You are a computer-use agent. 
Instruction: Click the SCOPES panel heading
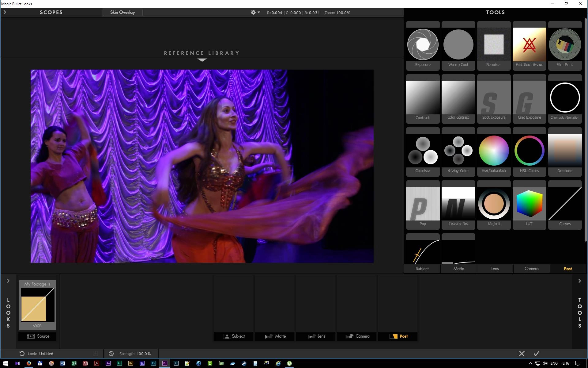click(x=51, y=12)
